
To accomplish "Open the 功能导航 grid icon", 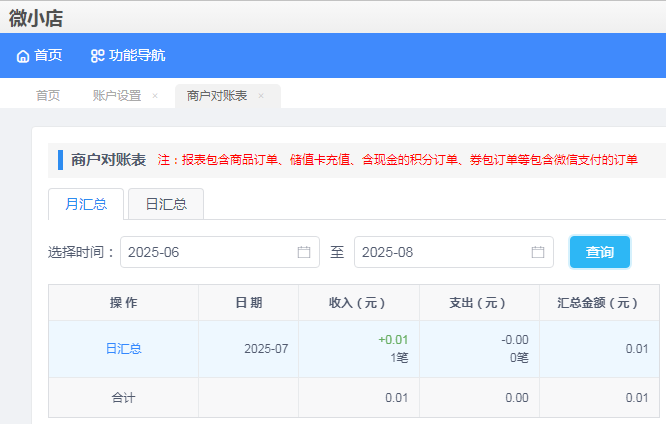I will (x=98, y=56).
